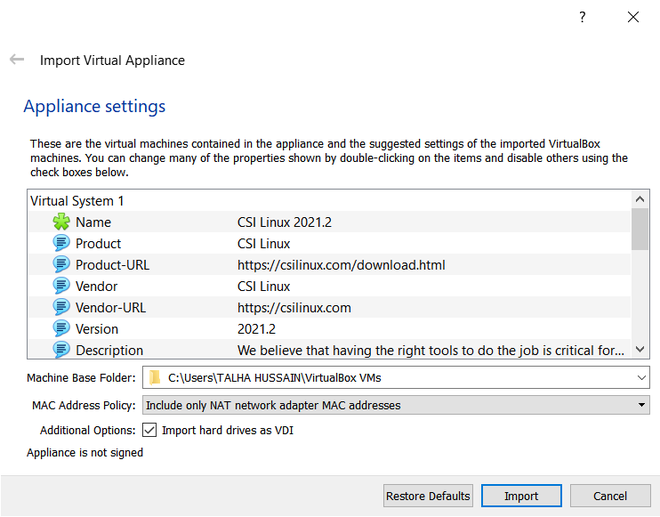Click the Version row icon
The height and width of the screenshot is (517, 660).
(62, 329)
